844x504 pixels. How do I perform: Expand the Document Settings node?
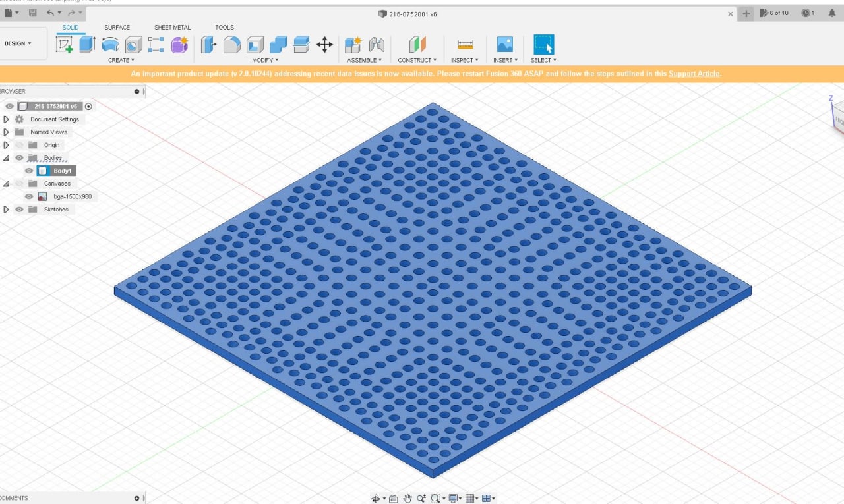(x=6, y=119)
